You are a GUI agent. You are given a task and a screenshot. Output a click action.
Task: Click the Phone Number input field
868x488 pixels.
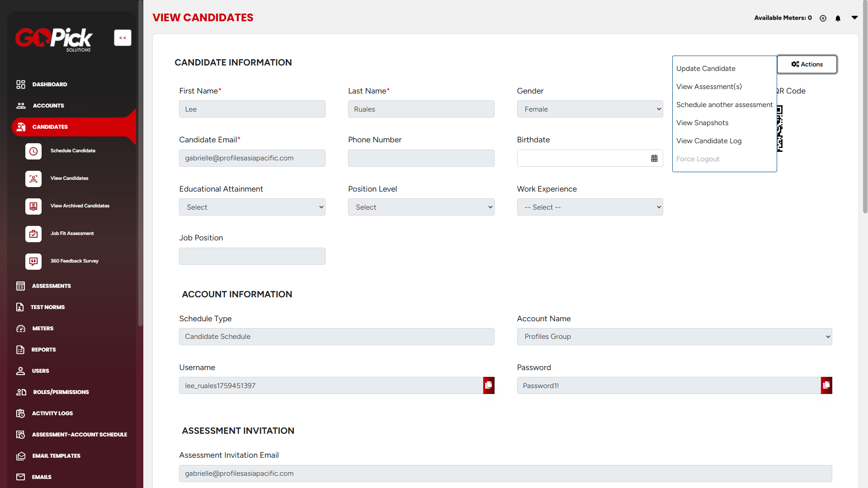click(x=421, y=159)
